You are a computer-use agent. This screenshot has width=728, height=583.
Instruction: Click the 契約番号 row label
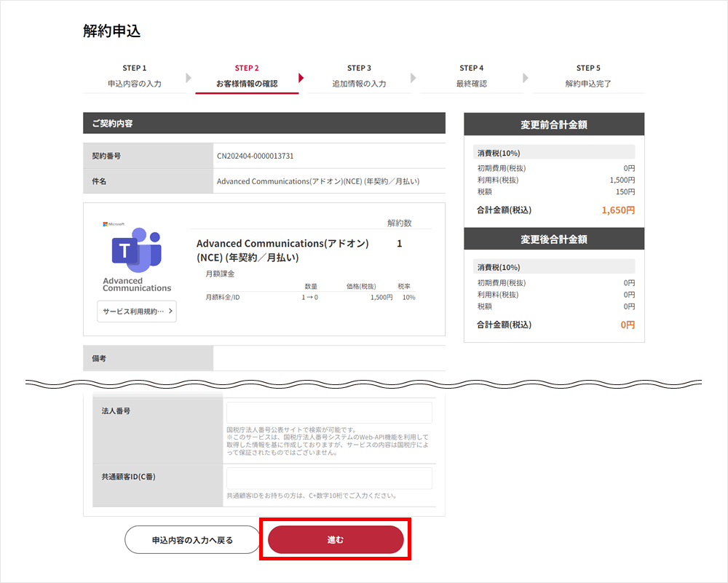click(106, 156)
